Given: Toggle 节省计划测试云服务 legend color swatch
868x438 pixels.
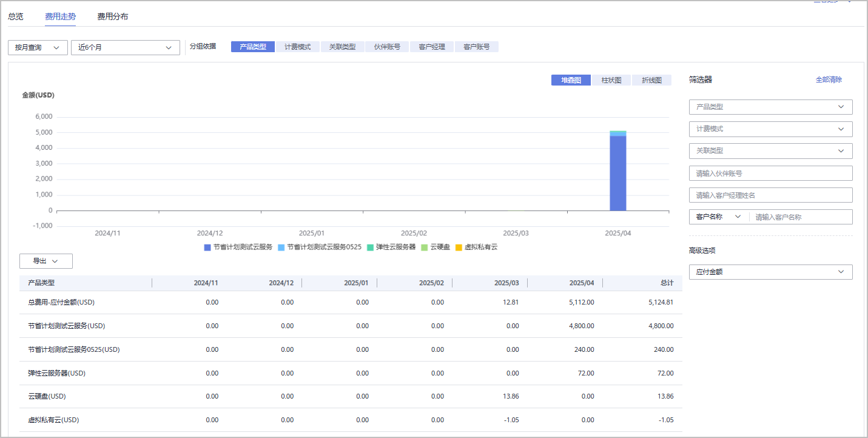Looking at the screenshot, I should pyautogui.click(x=207, y=248).
